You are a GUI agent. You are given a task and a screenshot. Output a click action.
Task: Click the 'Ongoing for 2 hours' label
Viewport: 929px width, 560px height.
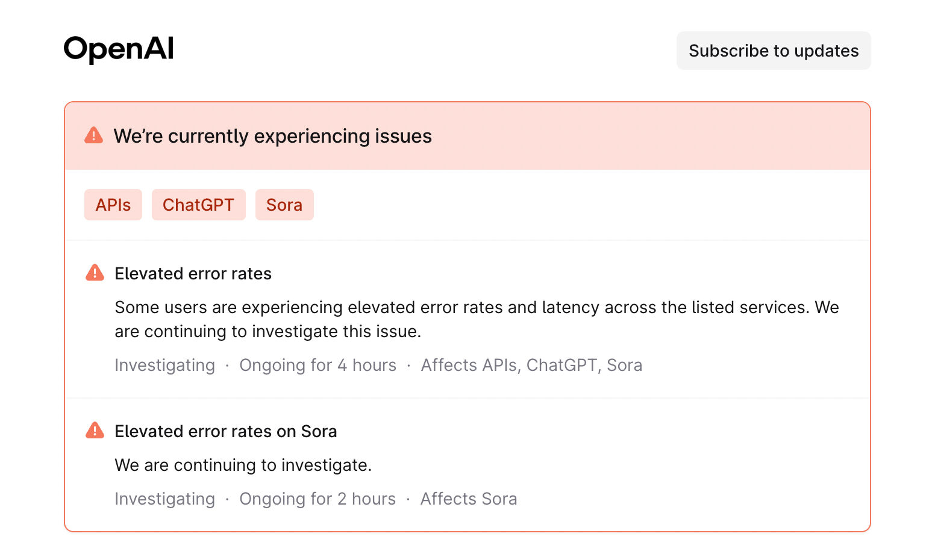coord(317,499)
